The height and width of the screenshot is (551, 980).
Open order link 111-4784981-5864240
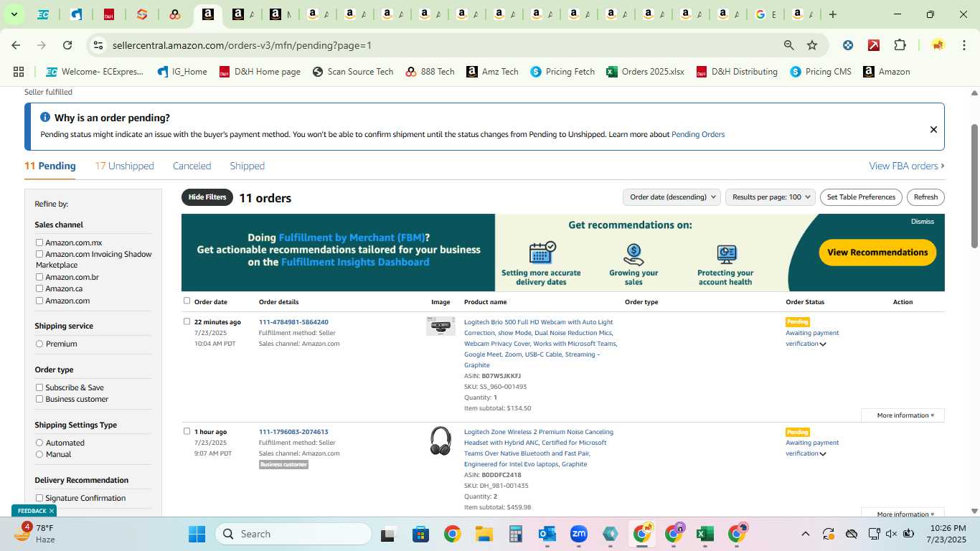[x=293, y=322]
